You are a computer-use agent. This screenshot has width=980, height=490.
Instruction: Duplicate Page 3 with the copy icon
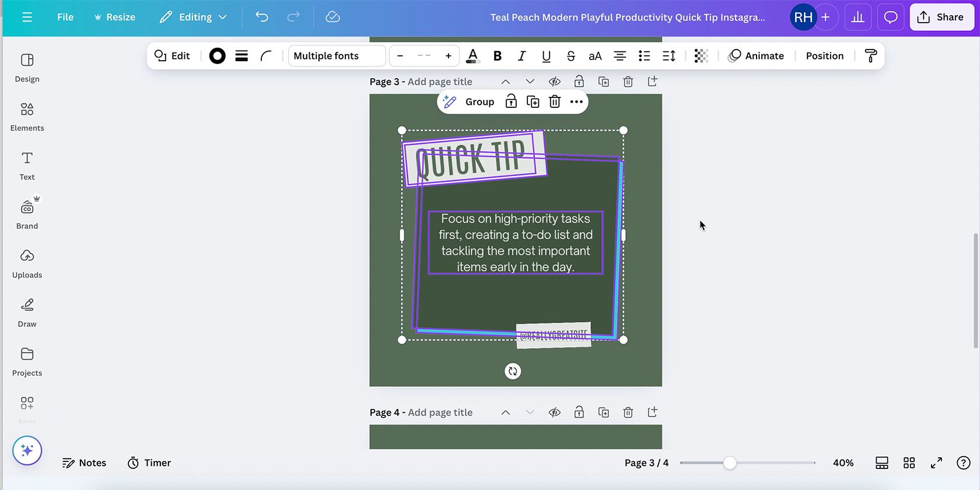point(603,82)
